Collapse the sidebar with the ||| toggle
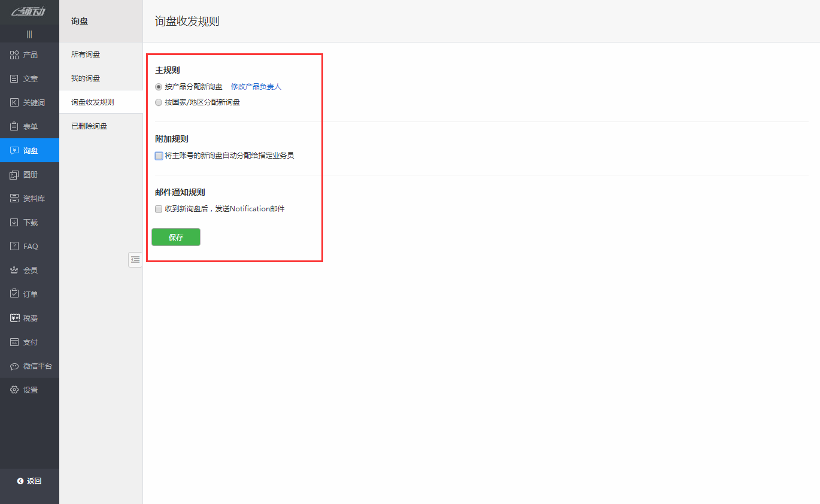 click(29, 34)
